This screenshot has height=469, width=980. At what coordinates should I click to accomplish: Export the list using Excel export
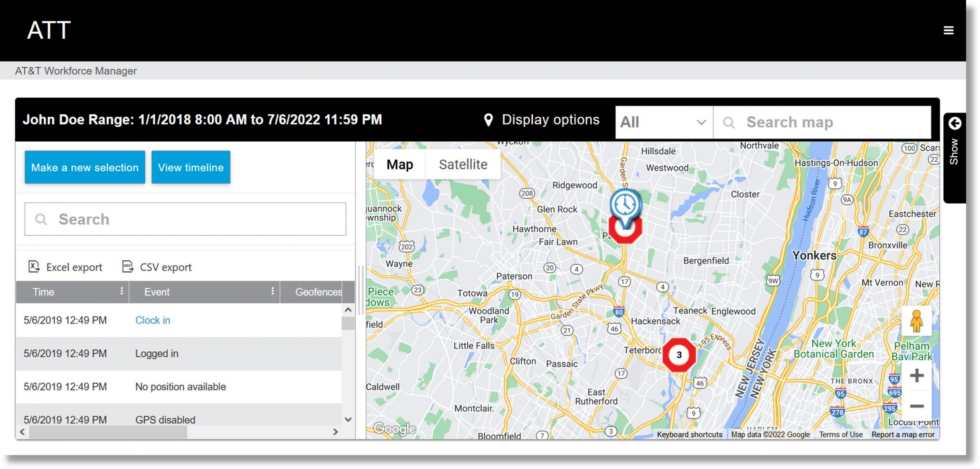(65, 267)
